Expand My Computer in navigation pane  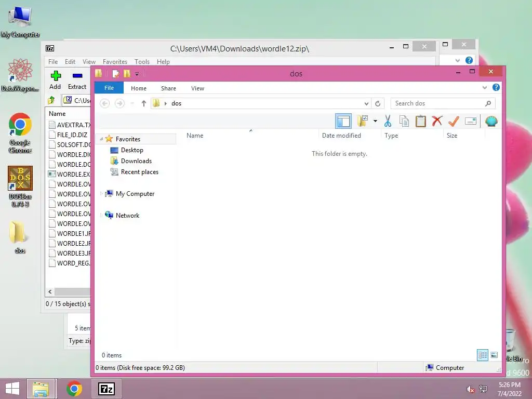[x=101, y=194]
